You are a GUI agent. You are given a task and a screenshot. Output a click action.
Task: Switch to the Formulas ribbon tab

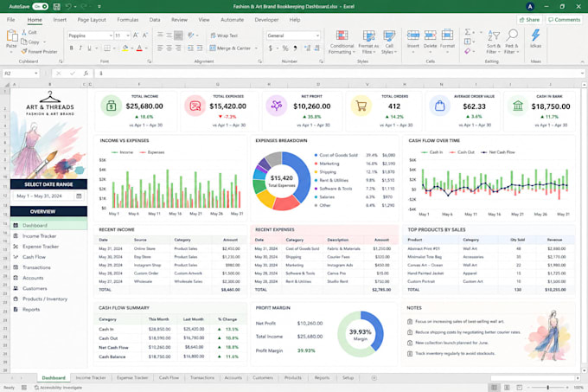point(127,20)
